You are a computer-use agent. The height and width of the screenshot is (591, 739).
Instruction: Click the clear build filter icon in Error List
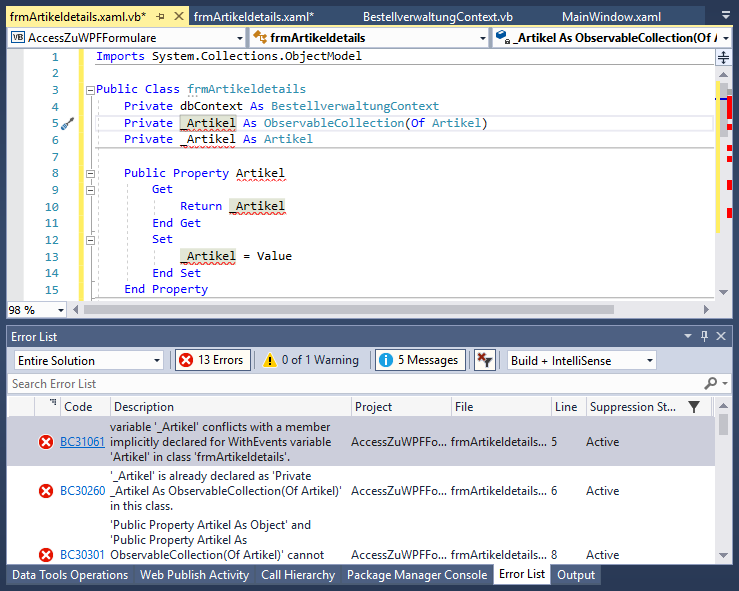click(x=484, y=360)
